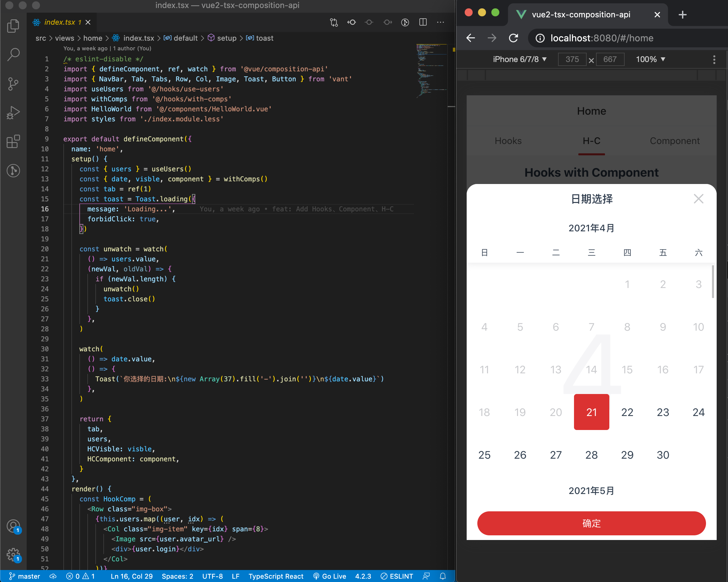The height and width of the screenshot is (582, 728).
Task: Close the 日期选择 calendar popup
Action: 698,199
